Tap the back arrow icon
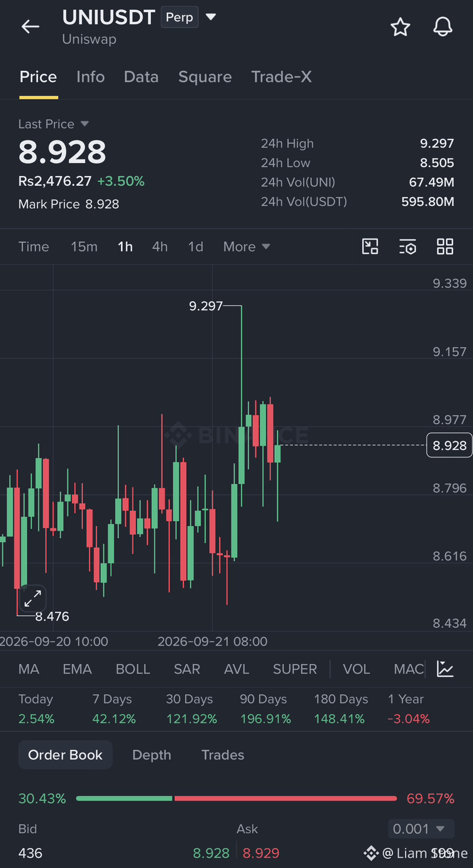Image resolution: width=473 pixels, height=868 pixels. pyautogui.click(x=30, y=26)
